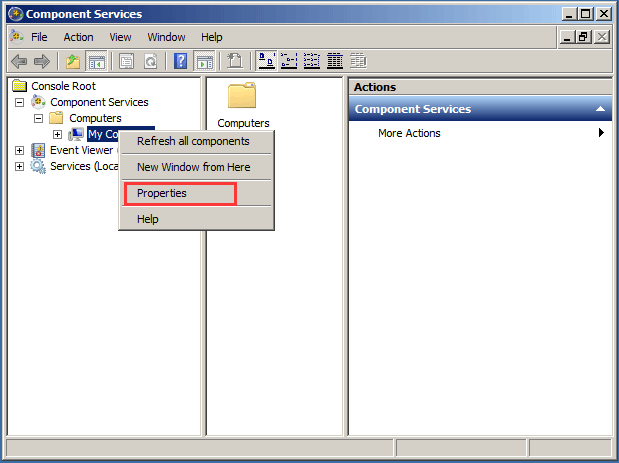Image resolution: width=619 pixels, height=463 pixels.
Task: Select Services (Local) in the tree
Action: coord(84,166)
